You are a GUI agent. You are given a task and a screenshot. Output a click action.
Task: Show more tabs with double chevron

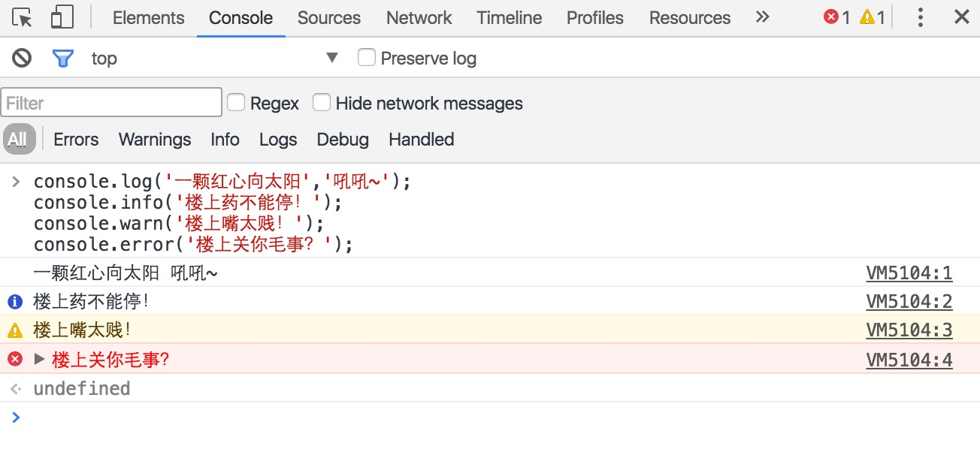click(763, 17)
